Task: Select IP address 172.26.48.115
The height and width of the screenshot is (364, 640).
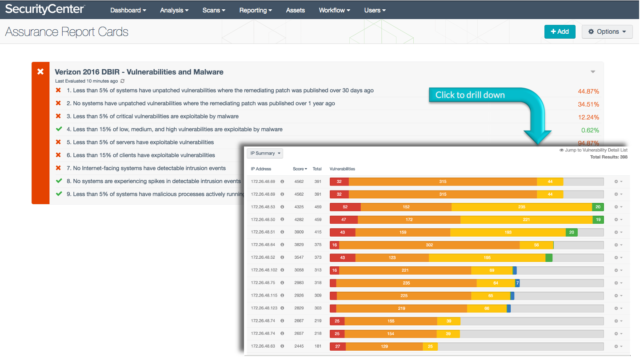Action: (264, 295)
